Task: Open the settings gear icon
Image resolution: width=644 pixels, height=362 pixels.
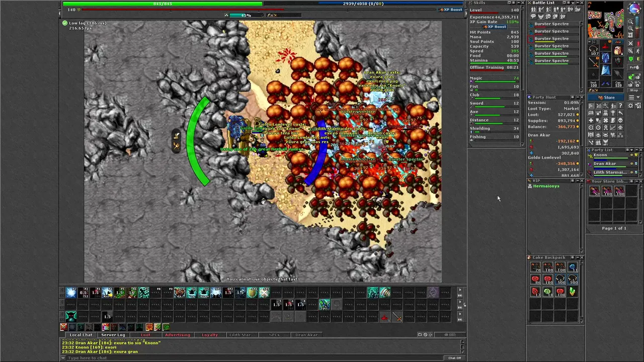Action: [630, 106]
